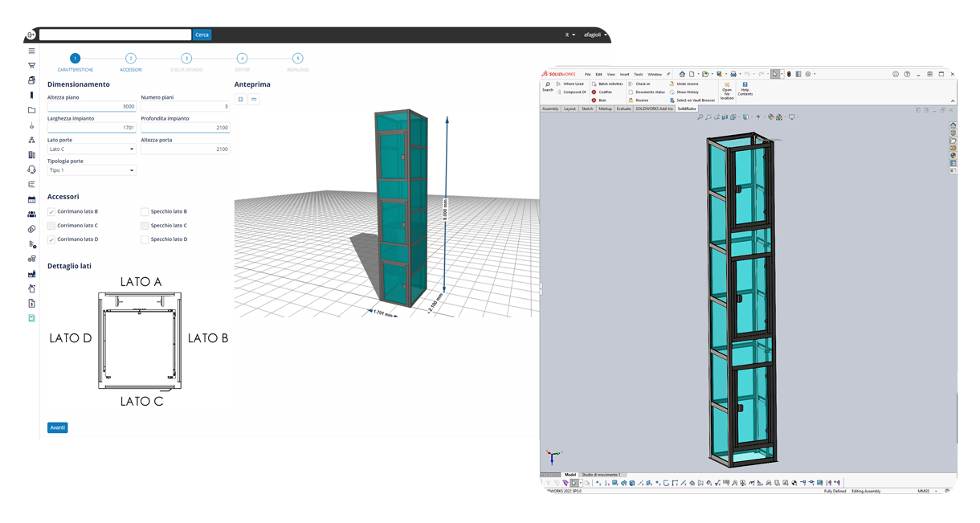
Task: Open the language selector 'it' dropdown
Action: 570,35
